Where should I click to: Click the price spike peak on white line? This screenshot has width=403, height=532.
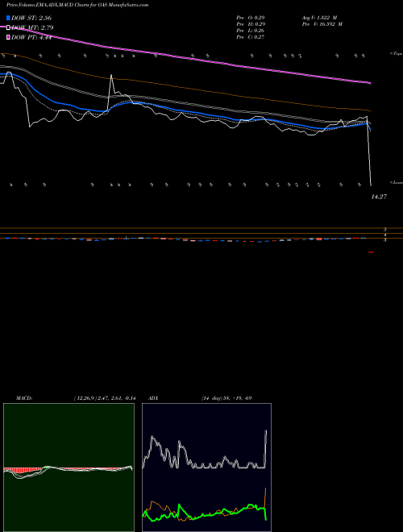click(111, 75)
